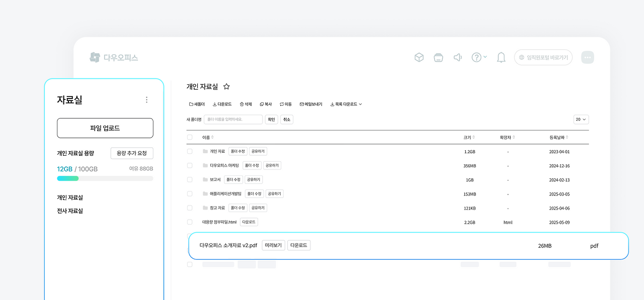Sort by 크기 column
The image size is (644, 300).
click(469, 137)
